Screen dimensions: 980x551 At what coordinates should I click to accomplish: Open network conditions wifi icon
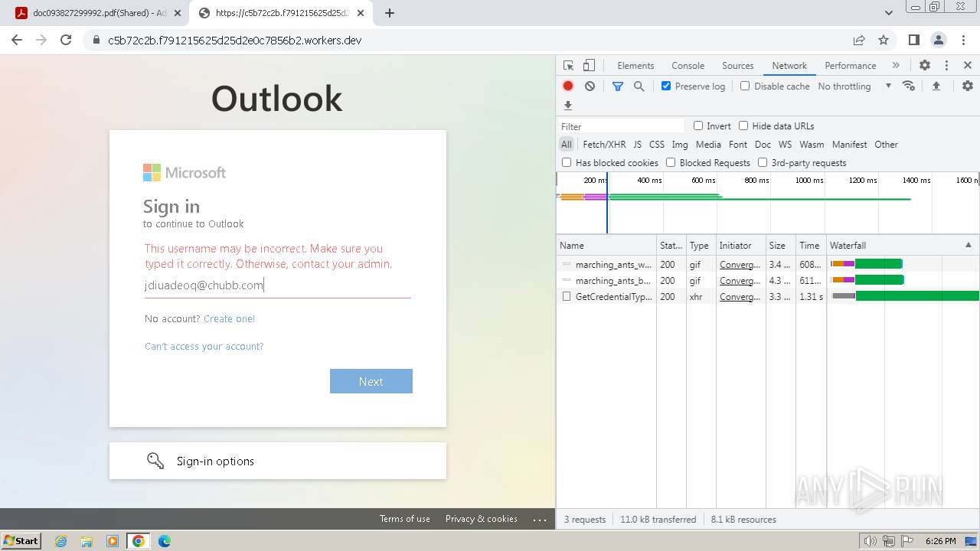909,86
